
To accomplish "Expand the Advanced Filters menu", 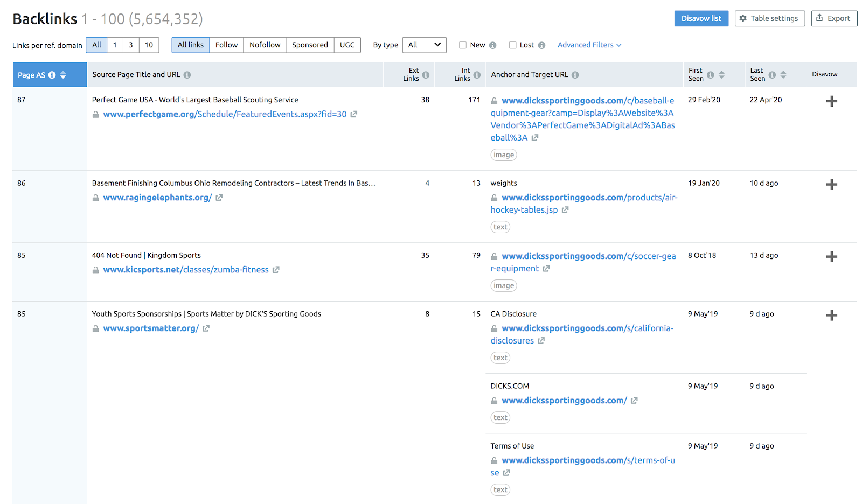I will 589,45.
